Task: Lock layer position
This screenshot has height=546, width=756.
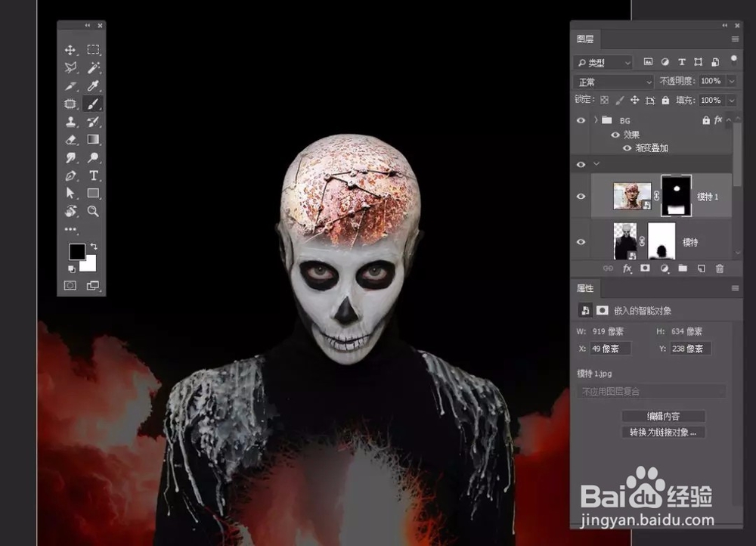Action: click(x=634, y=100)
